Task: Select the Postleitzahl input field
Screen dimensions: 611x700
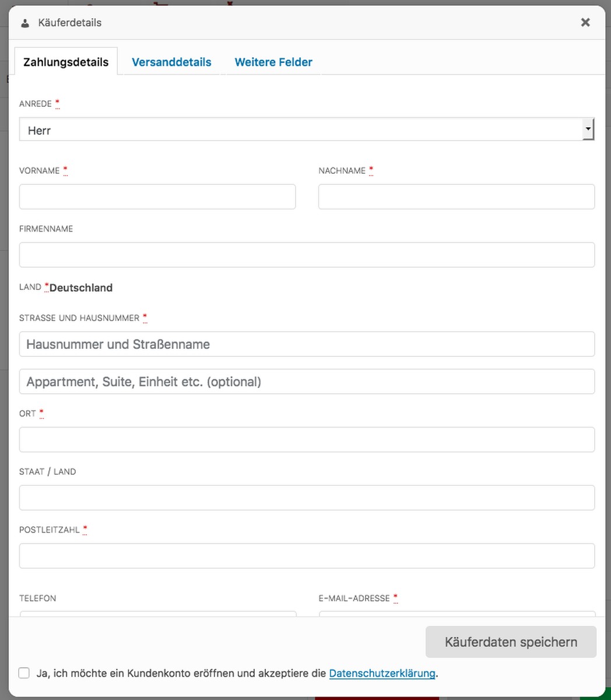Action: pos(307,556)
